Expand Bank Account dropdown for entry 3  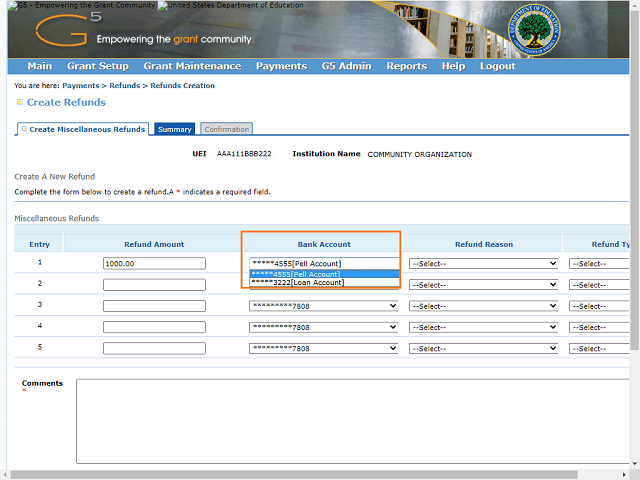click(x=323, y=306)
